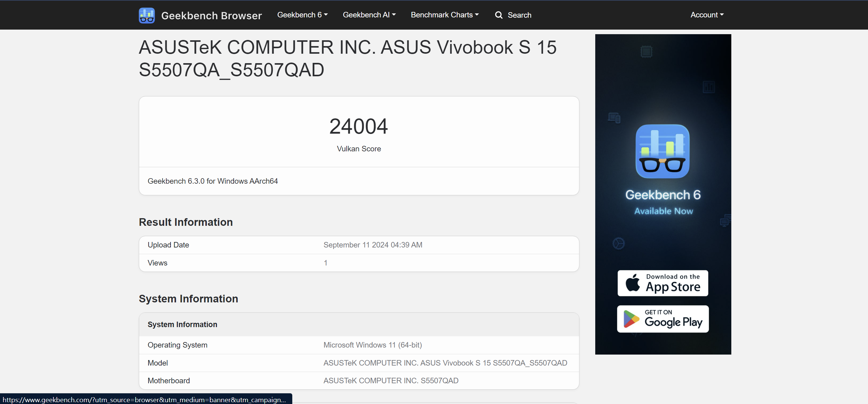Image resolution: width=868 pixels, height=404 pixels.
Task: Click the Google Play triangle logo
Action: pos(631,319)
